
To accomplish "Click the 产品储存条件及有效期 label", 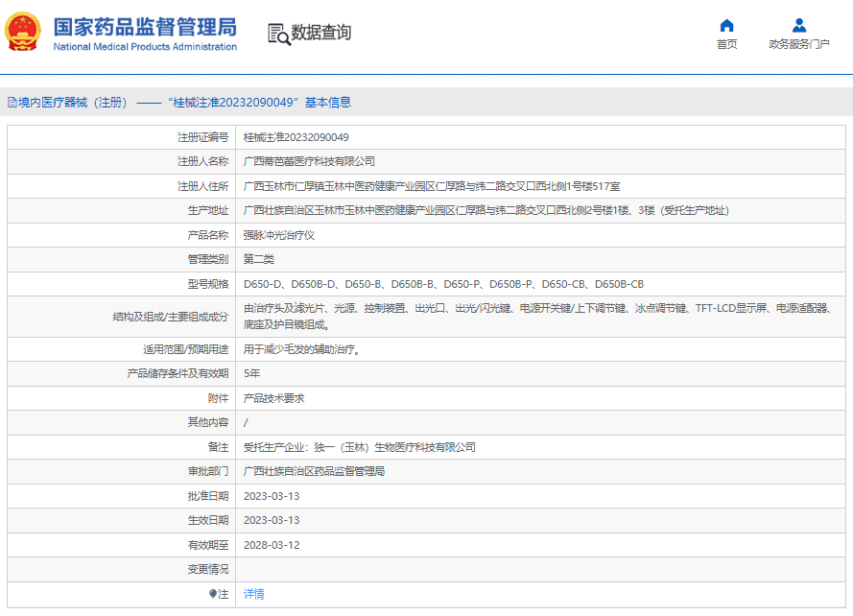I will click(x=178, y=373).
